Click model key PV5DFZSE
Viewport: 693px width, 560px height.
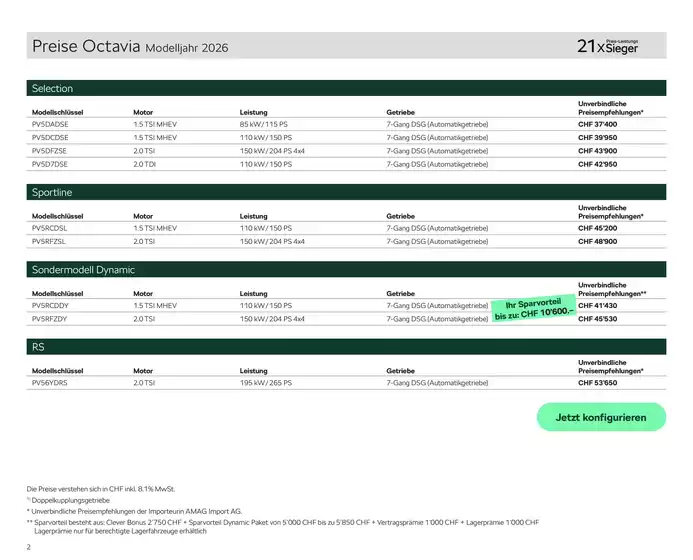[x=49, y=151]
